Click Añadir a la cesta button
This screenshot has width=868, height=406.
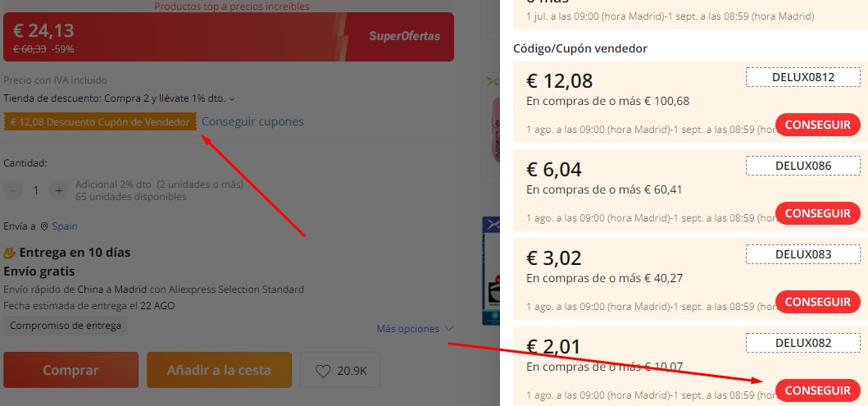[x=219, y=370]
